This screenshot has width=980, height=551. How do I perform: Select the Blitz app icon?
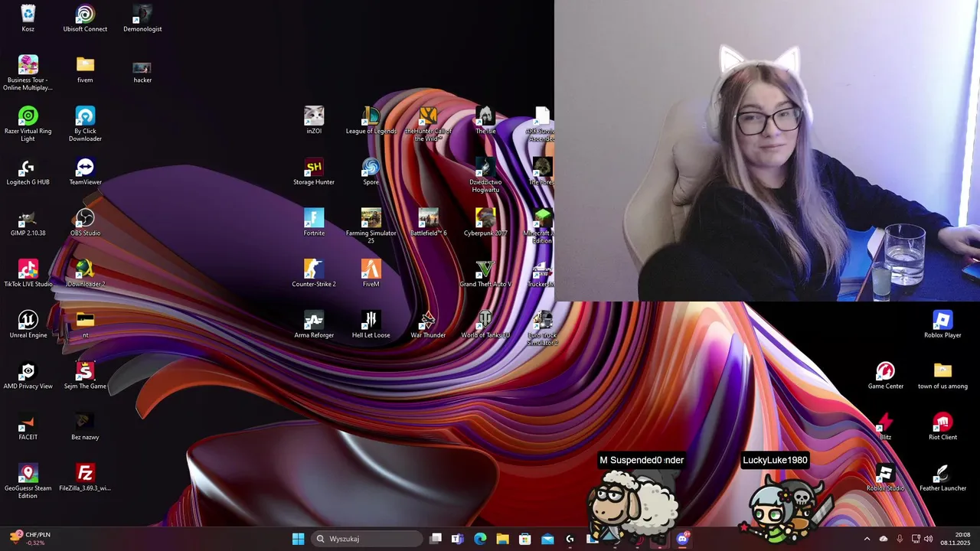click(x=886, y=426)
